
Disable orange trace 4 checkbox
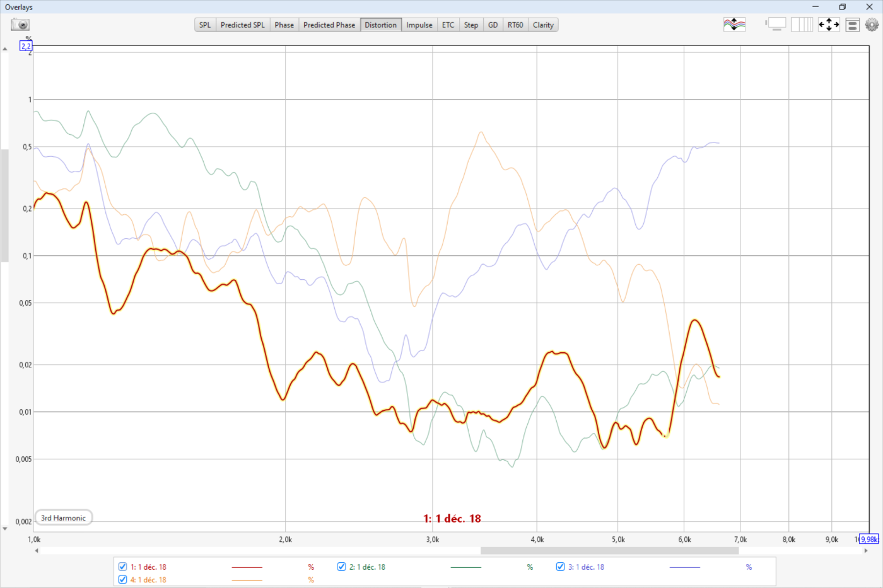point(123,580)
